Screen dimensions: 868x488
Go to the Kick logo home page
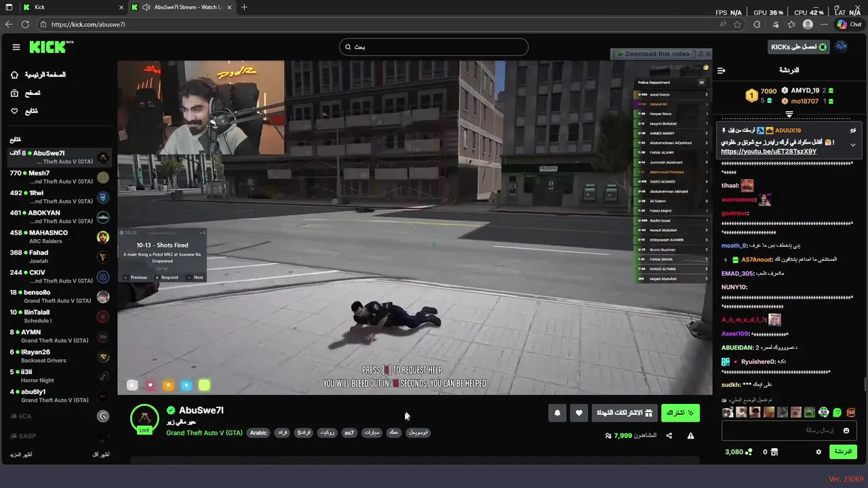pos(51,47)
